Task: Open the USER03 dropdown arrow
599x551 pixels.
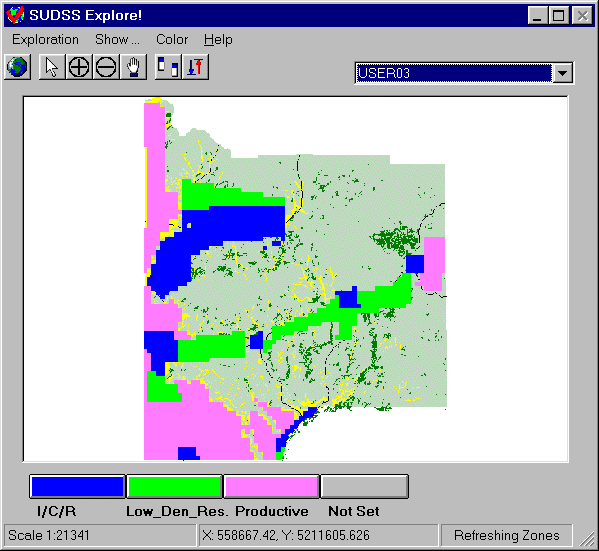Action: (x=562, y=73)
